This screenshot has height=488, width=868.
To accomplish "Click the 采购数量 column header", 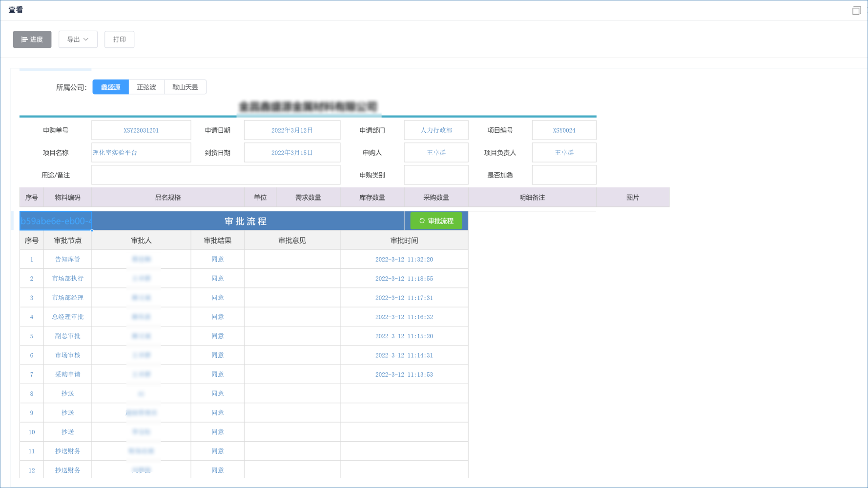I will click(436, 198).
